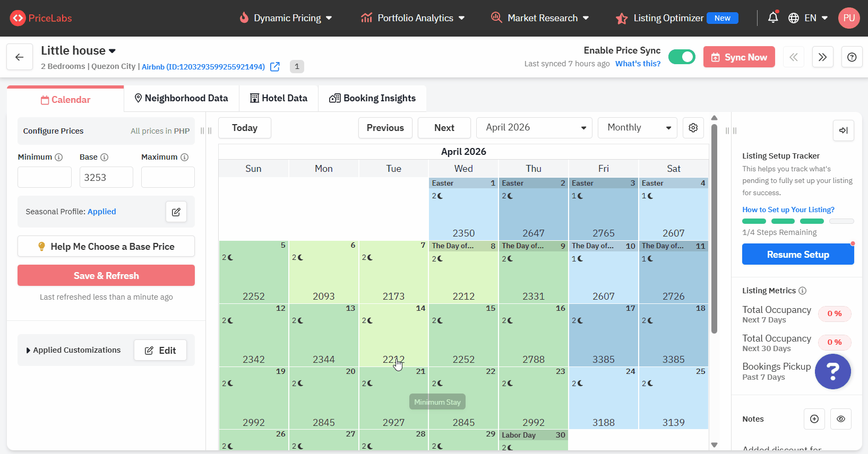Viewport: 868px width, 454px height.
Task: Open the Monthly view dropdown
Action: 637,128
